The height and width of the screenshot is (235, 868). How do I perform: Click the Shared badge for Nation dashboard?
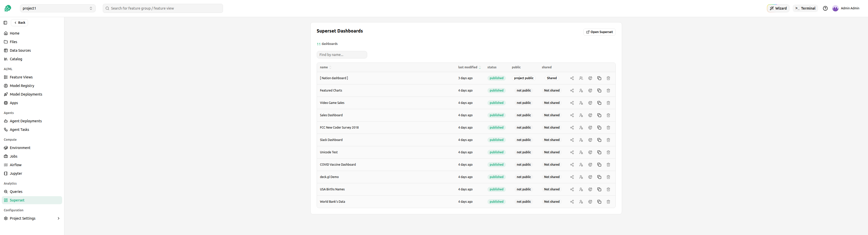click(x=552, y=78)
